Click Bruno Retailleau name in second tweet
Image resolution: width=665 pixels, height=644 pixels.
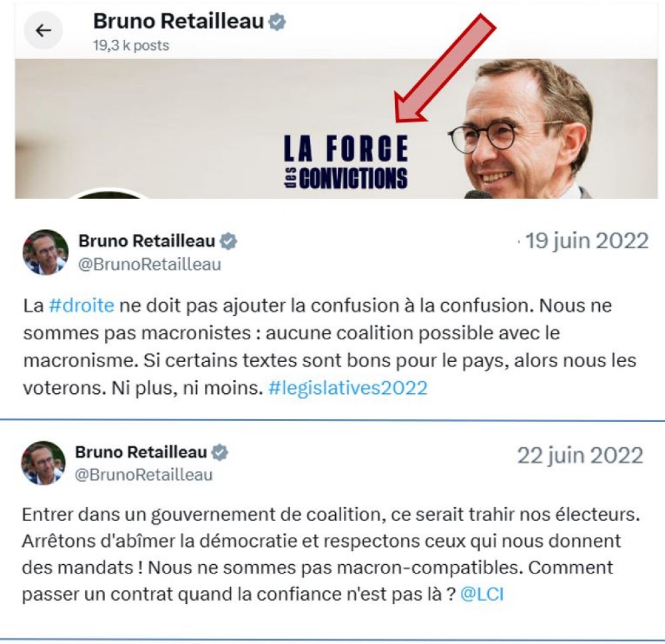click(x=141, y=452)
